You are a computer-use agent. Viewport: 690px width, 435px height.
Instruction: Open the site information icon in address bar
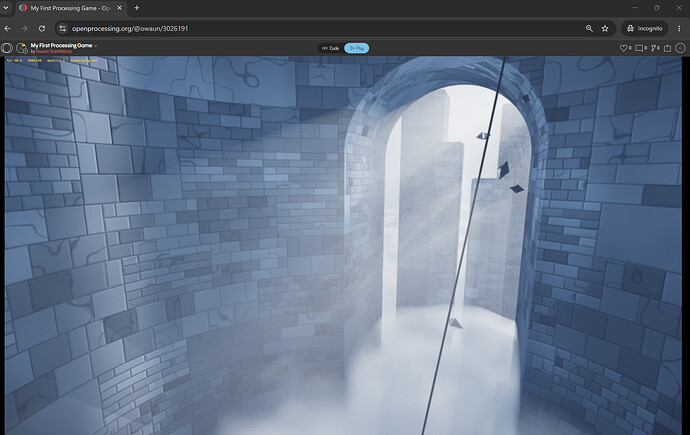point(62,28)
